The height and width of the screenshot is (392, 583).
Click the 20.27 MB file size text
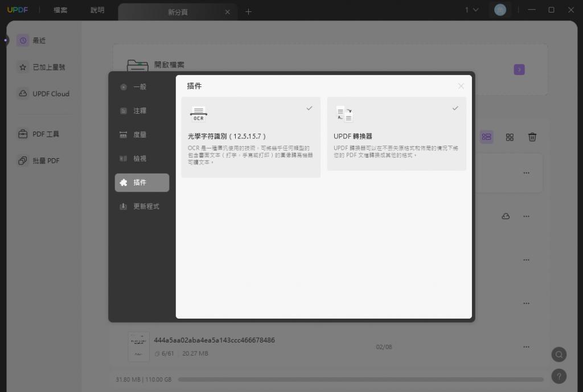pyautogui.click(x=195, y=354)
